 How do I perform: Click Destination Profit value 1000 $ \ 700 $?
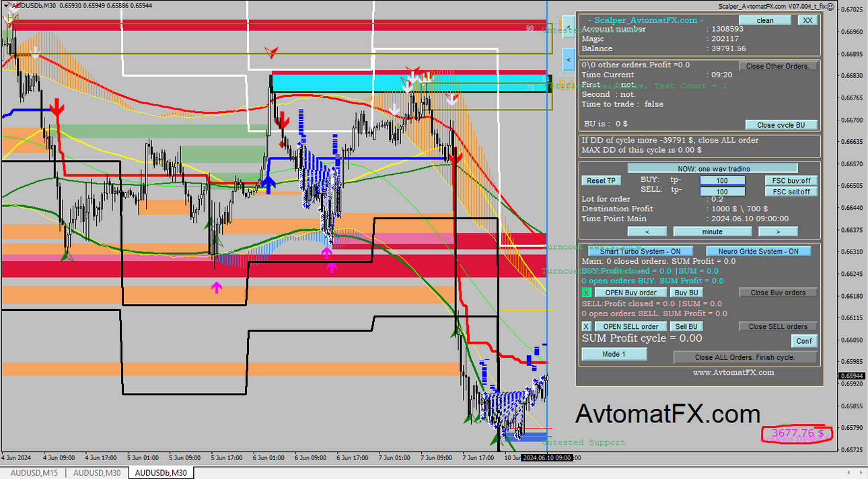pyautogui.click(x=740, y=209)
